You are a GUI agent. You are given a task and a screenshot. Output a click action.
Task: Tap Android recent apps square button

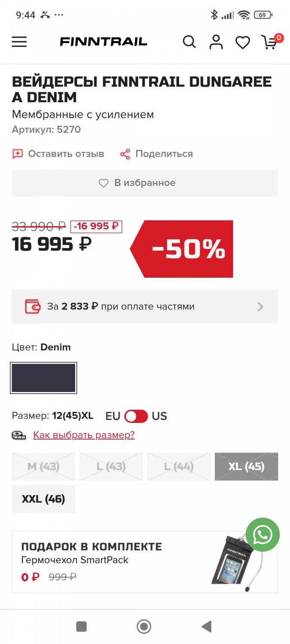pos(82,626)
